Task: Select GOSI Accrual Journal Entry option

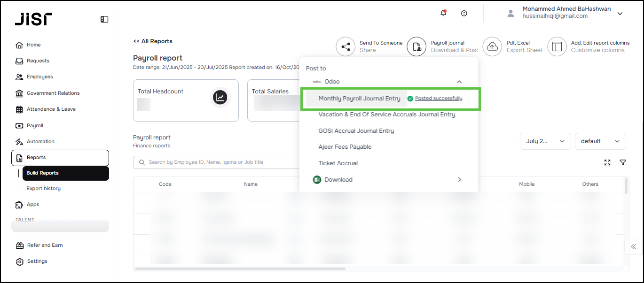Action: coord(356,131)
